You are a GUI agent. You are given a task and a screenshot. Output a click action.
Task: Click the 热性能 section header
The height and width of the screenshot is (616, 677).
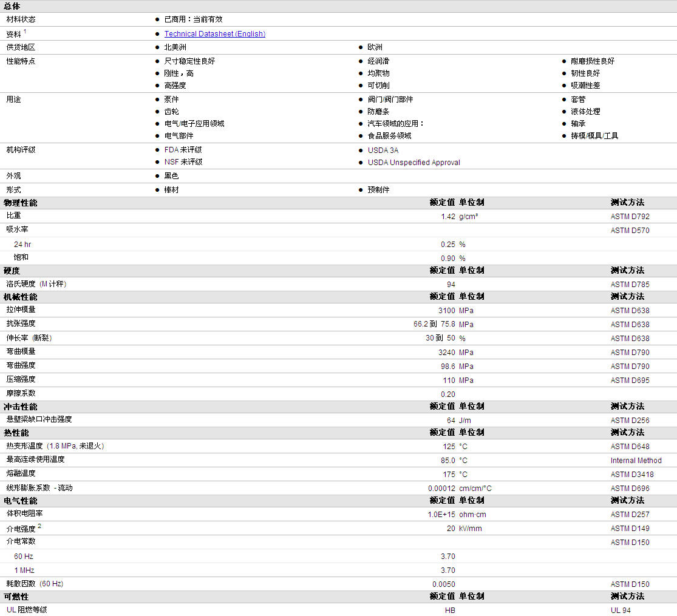[16, 433]
